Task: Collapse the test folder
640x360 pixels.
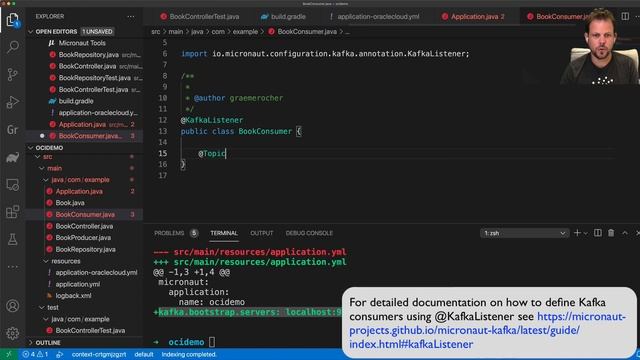Action: [x=42, y=307]
